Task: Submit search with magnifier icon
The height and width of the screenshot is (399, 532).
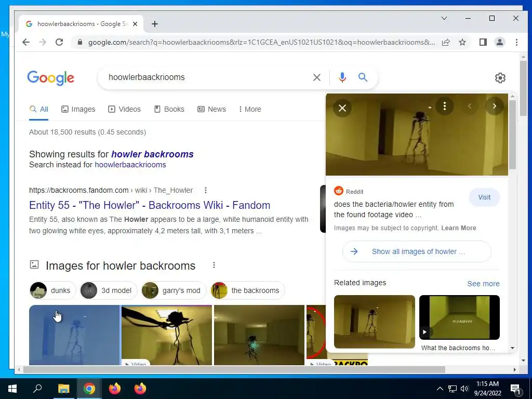Action: [x=363, y=77]
